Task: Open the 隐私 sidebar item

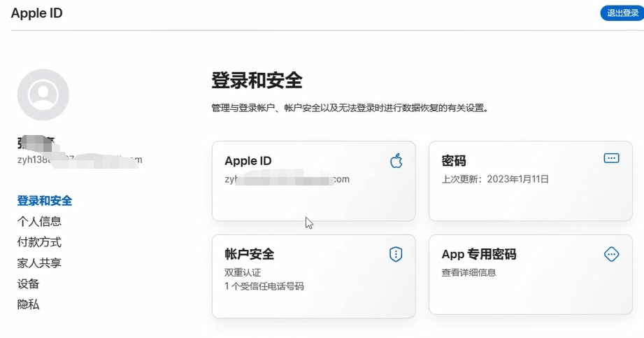Action: coord(29,304)
